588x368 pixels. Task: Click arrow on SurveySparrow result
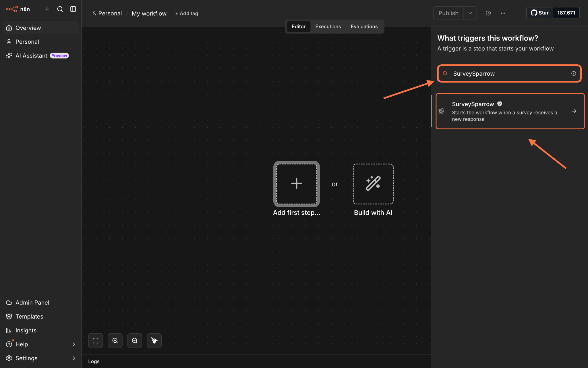(x=574, y=111)
